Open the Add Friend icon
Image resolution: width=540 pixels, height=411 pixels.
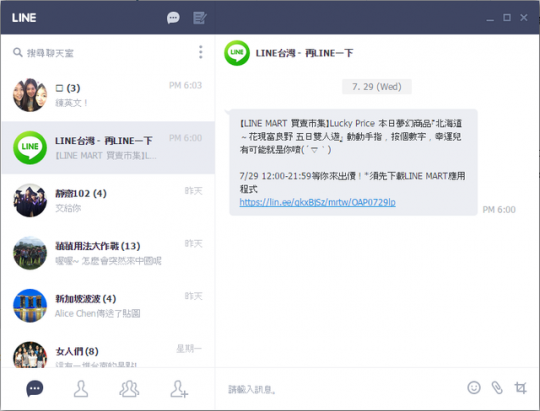coord(179,389)
